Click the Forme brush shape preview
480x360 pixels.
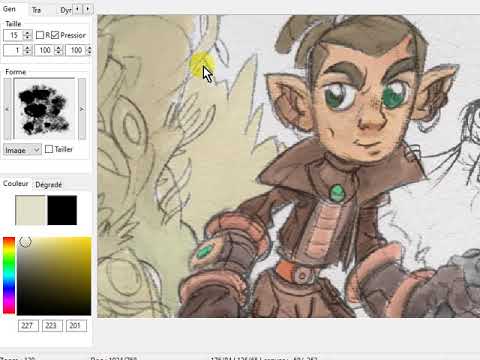pos(44,109)
